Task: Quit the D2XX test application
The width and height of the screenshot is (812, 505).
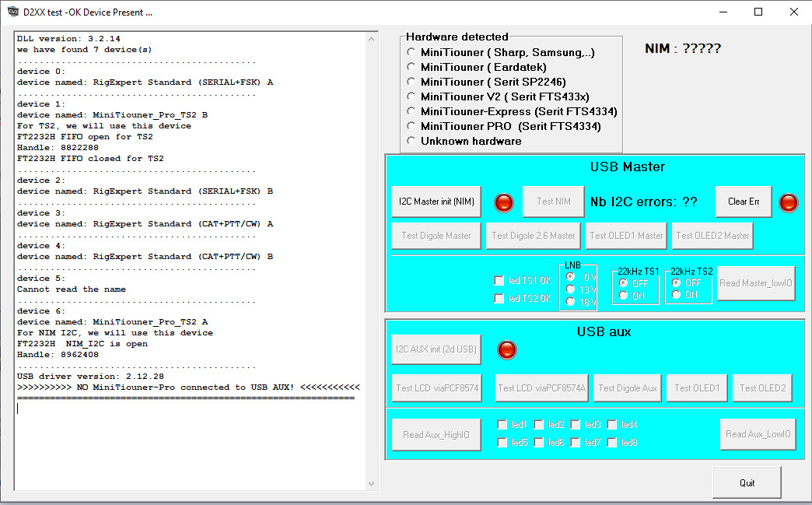Action: 747,482
